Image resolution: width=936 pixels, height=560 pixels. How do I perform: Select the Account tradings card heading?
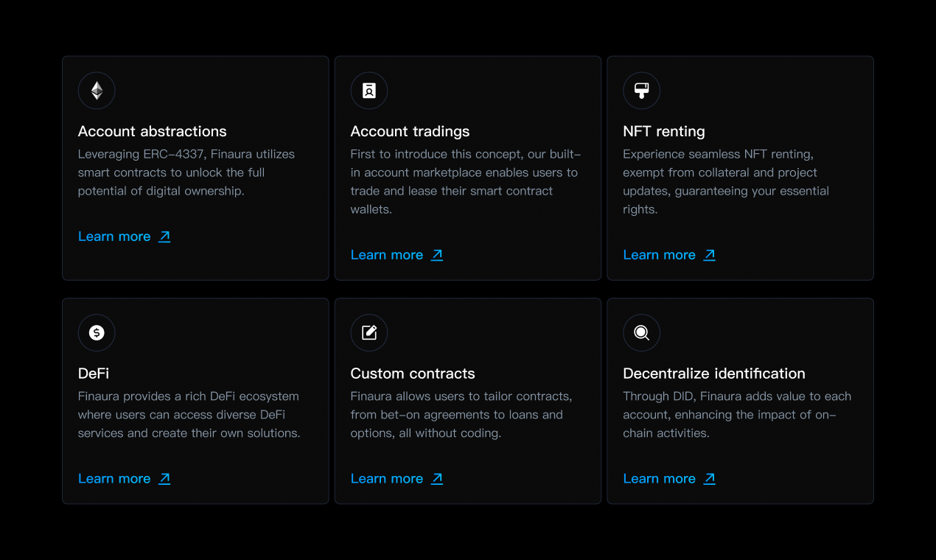[410, 132]
